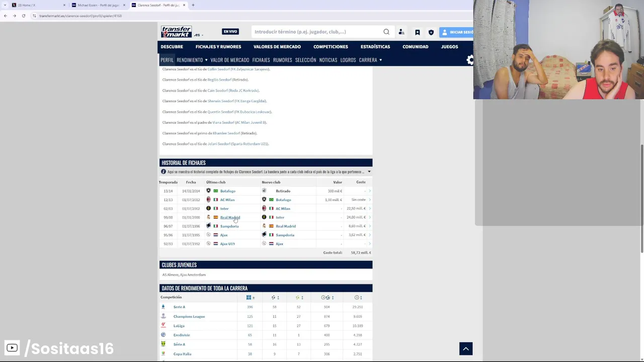Click the browser address bar URL
Image resolution: width=644 pixels, height=362 pixels.
[x=80, y=16]
